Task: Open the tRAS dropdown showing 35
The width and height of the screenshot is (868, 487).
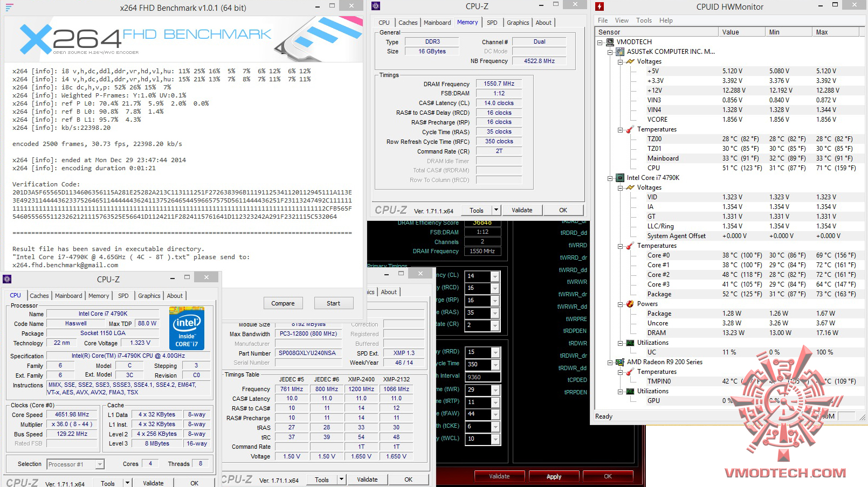Action: coord(495,313)
